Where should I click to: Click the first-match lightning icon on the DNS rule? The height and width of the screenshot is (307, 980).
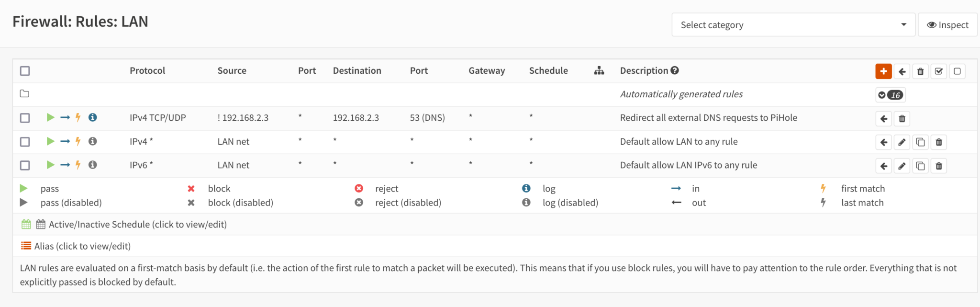(77, 117)
